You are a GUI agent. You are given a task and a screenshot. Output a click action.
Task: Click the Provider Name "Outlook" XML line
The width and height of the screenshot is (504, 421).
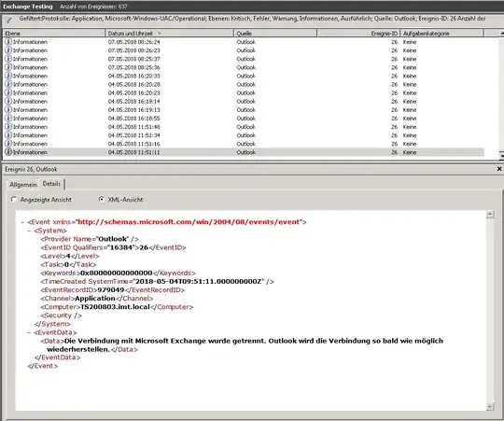click(x=90, y=239)
